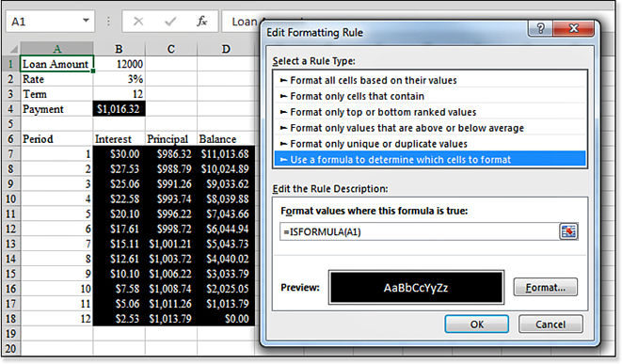Click the dialog help question mark button

(540, 28)
